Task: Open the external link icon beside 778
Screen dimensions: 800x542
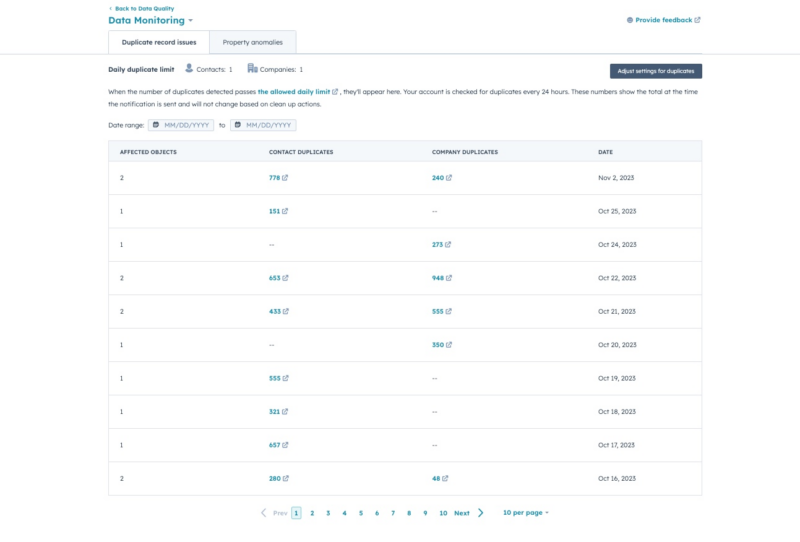Action: [x=285, y=178]
